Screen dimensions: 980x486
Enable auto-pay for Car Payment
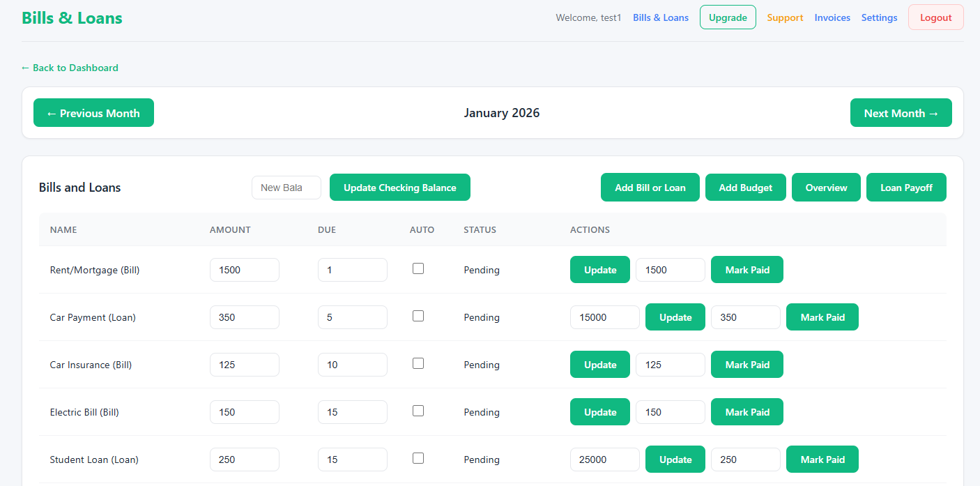[418, 315]
